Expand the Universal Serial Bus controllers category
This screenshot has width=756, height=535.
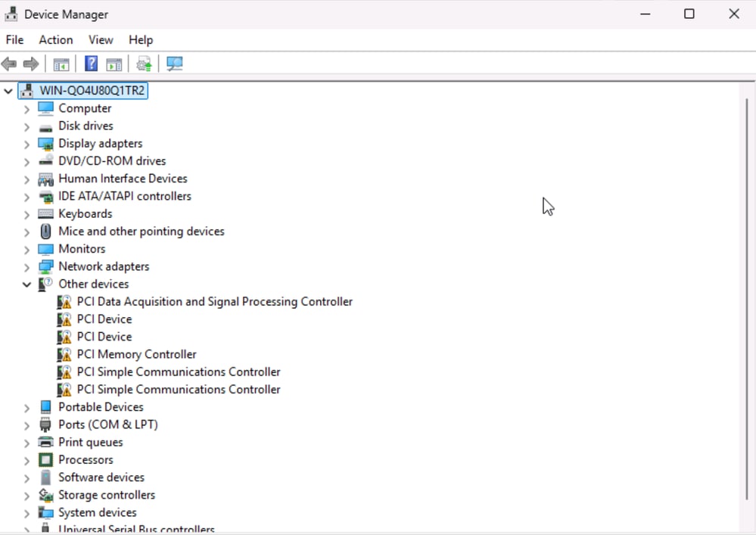click(x=27, y=529)
